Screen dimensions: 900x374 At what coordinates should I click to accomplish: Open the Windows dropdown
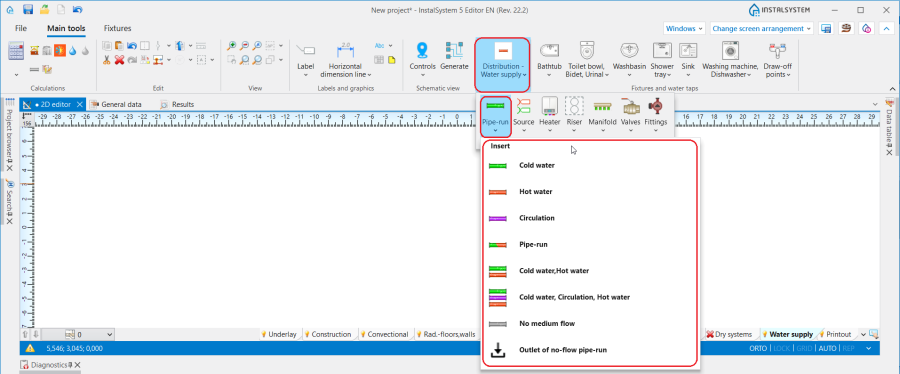(x=684, y=28)
